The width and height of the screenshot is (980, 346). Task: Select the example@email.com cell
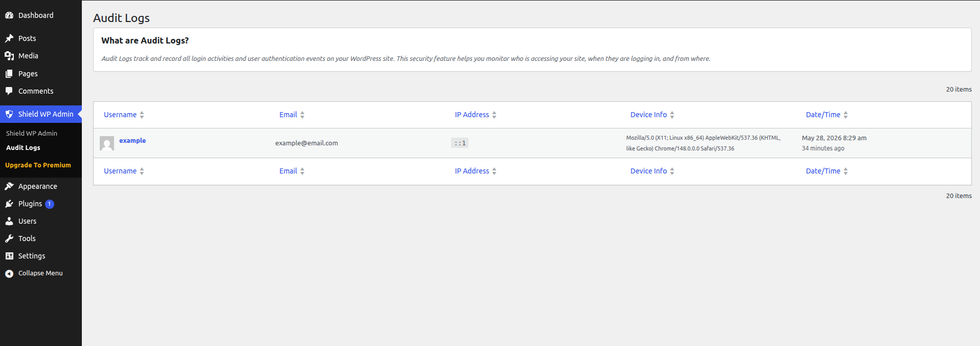pos(306,143)
